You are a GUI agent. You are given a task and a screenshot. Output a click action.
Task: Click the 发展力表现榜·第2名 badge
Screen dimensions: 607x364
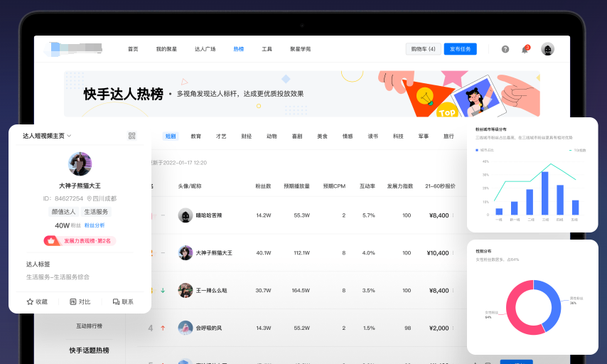(80, 241)
